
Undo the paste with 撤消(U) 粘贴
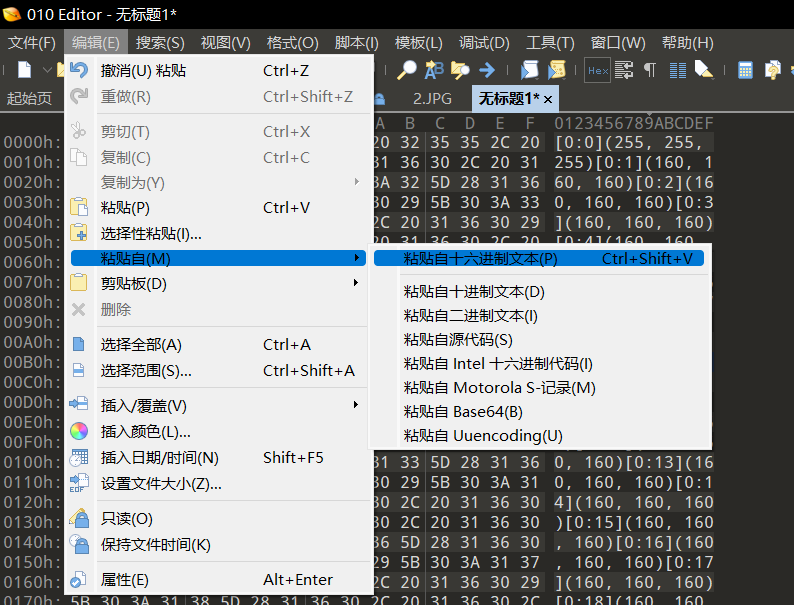pos(218,70)
